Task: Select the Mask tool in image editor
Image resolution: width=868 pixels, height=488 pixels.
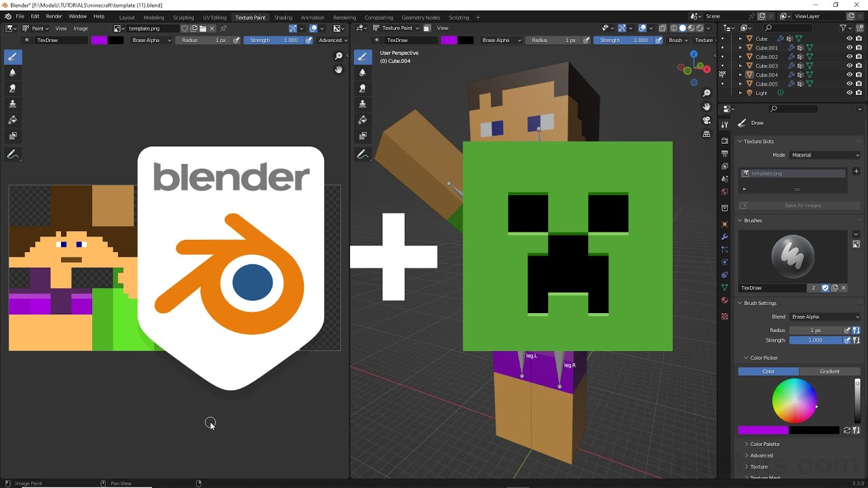Action: (x=12, y=135)
